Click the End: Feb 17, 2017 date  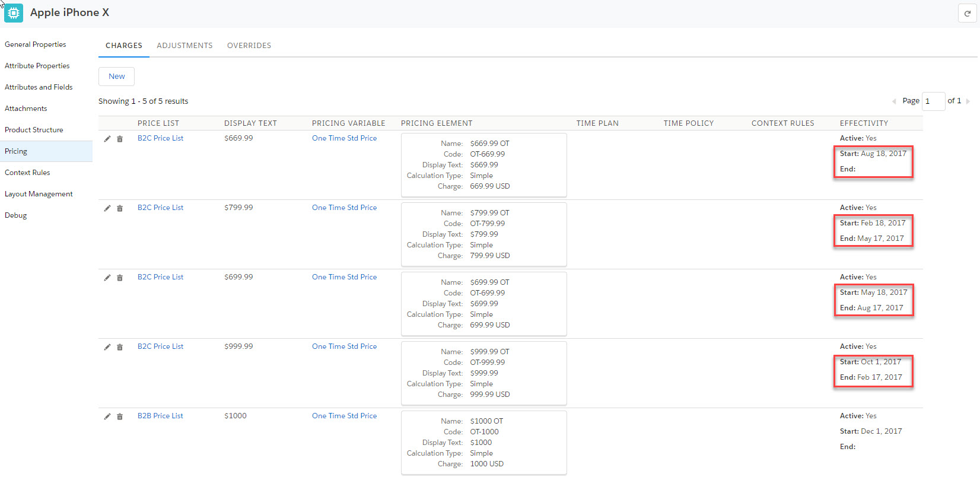pyautogui.click(x=871, y=377)
